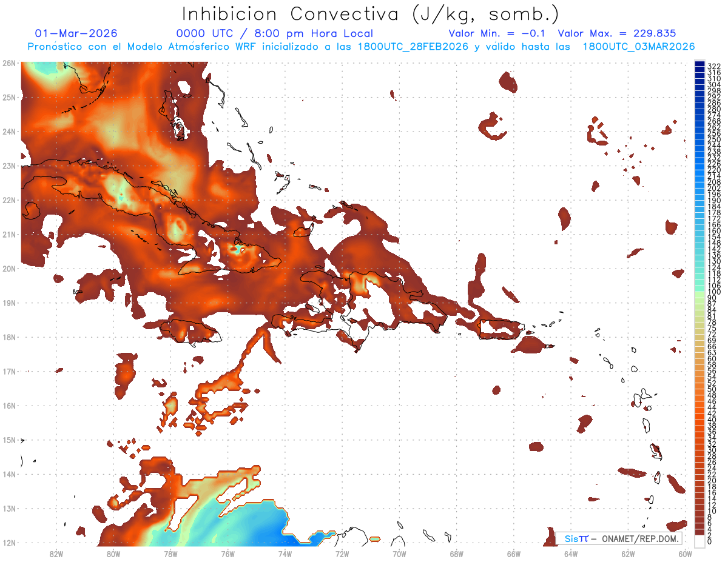Pick the dark navy swatch atop the color bar
Viewport: 728px width, 562px height.
point(699,64)
